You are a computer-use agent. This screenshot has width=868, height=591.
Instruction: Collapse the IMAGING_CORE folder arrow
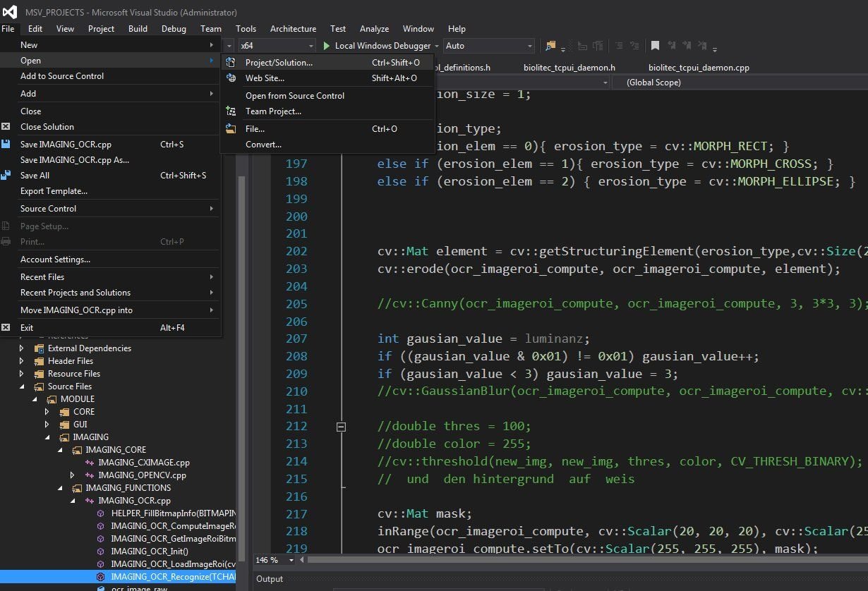click(x=60, y=450)
